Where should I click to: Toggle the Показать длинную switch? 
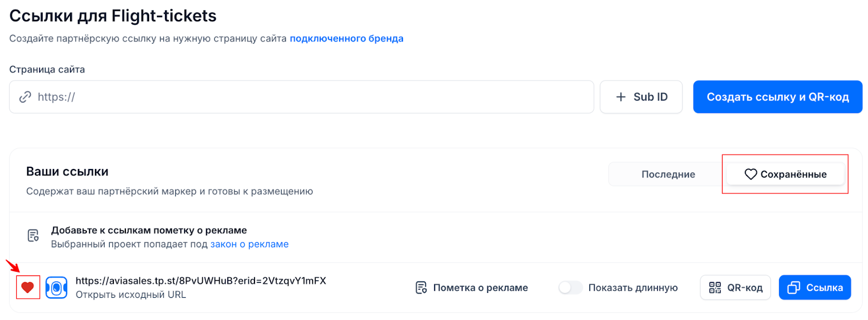pos(570,287)
